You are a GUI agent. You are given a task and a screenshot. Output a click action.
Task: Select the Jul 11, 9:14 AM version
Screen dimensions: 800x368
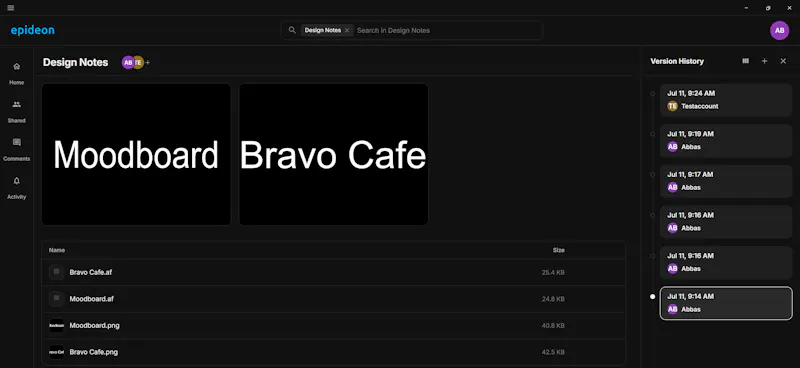[x=726, y=303]
